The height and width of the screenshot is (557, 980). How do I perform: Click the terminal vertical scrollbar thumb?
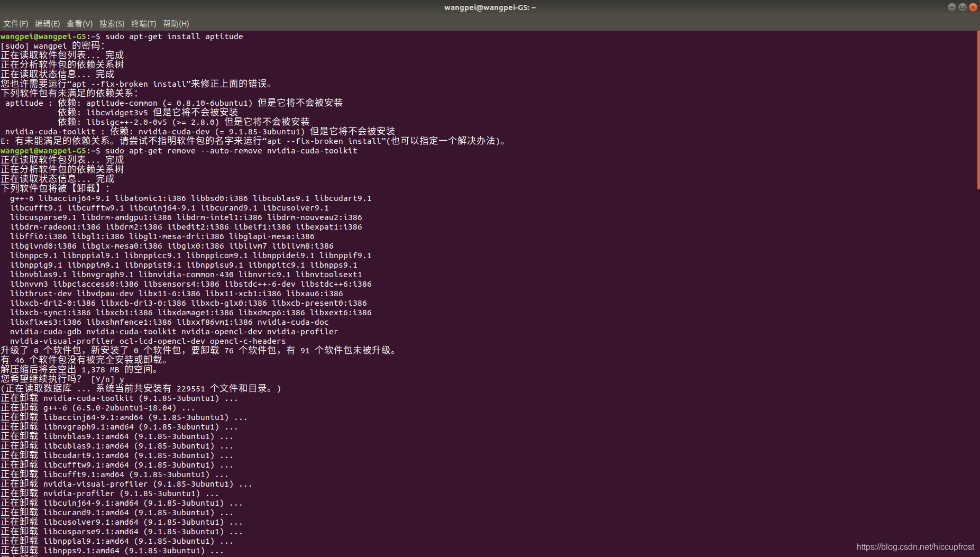[978, 110]
